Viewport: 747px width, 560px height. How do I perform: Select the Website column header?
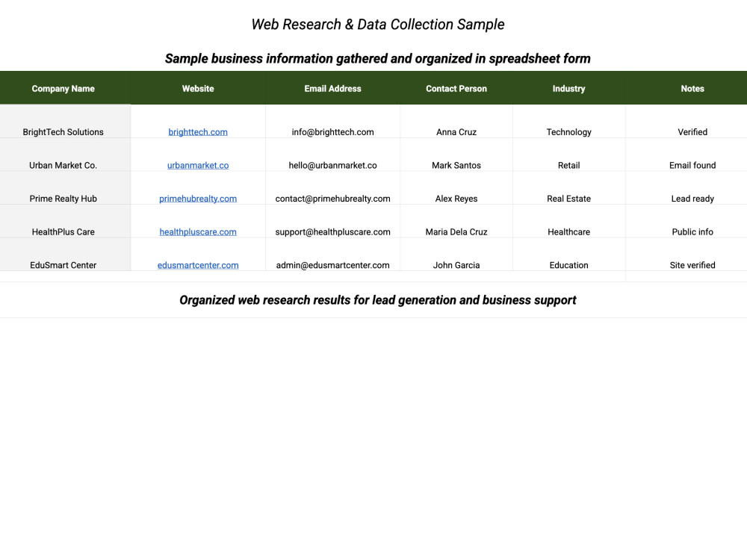(198, 89)
